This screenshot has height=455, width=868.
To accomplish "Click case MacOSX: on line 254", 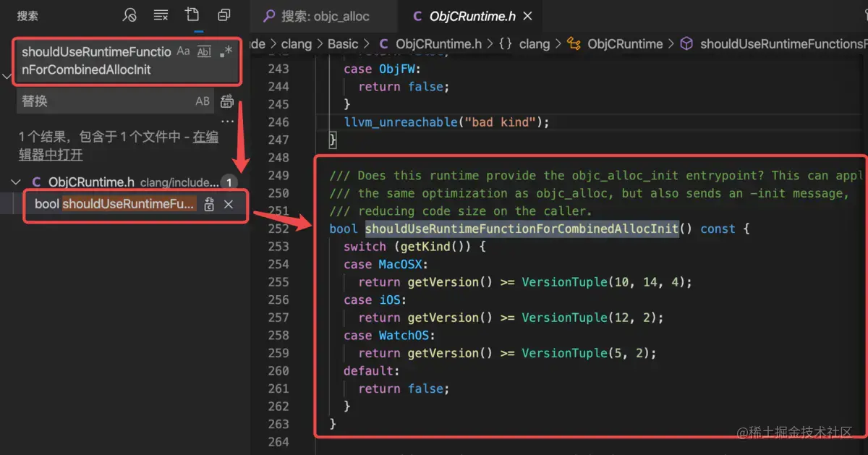I will 386,264.
